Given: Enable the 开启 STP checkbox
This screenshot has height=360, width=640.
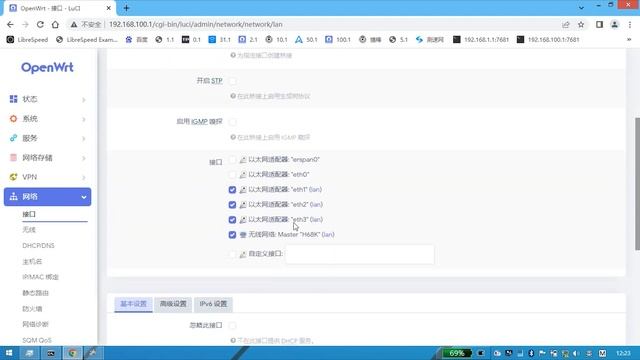Looking at the screenshot, I should pyautogui.click(x=232, y=81).
